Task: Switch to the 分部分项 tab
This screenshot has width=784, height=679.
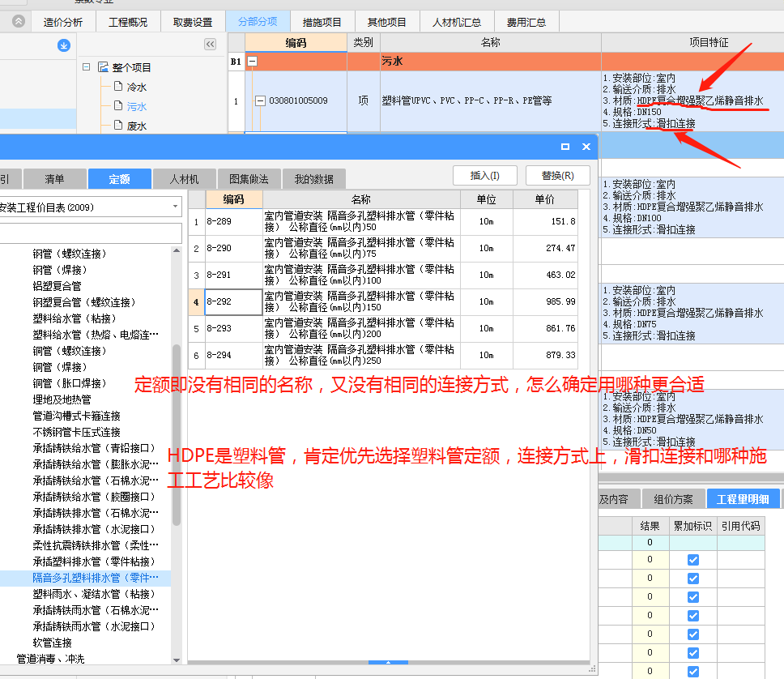Action: [x=258, y=22]
